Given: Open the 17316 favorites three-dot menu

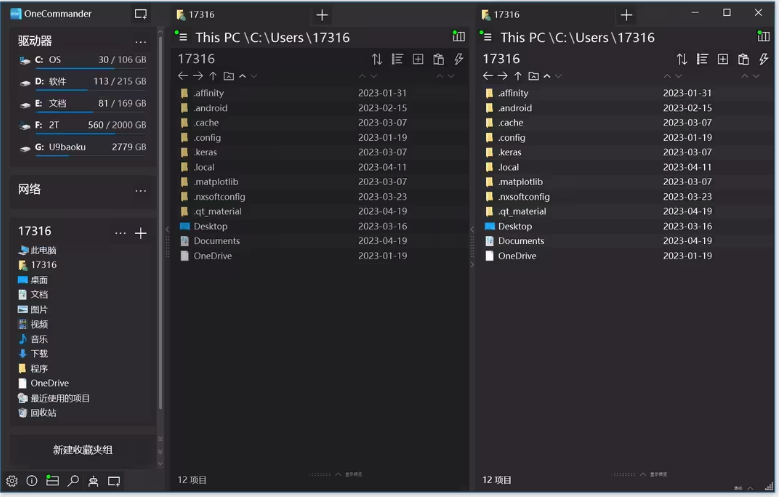Looking at the screenshot, I should pos(120,233).
